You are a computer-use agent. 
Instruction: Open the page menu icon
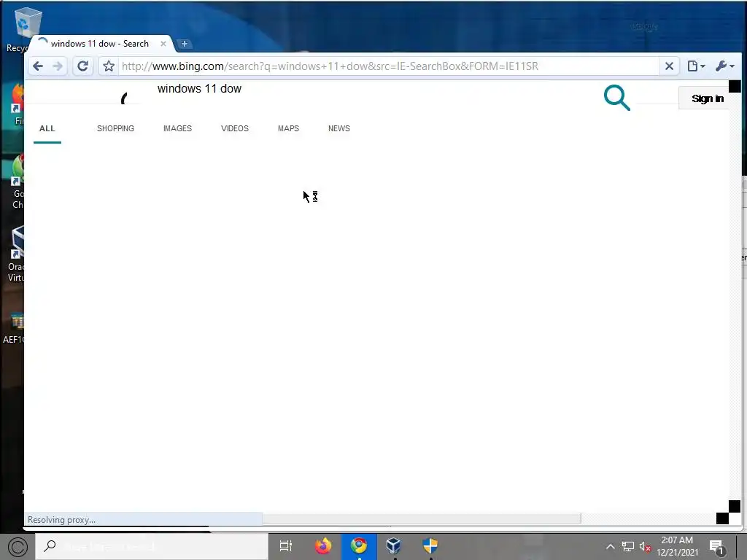pyautogui.click(x=695, y=66)
